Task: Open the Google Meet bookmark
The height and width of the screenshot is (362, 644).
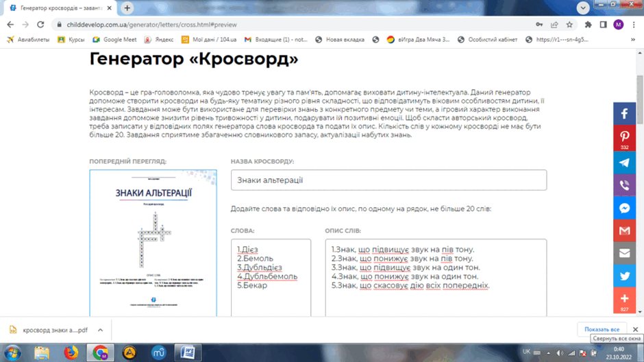Action: click(114, 40)
